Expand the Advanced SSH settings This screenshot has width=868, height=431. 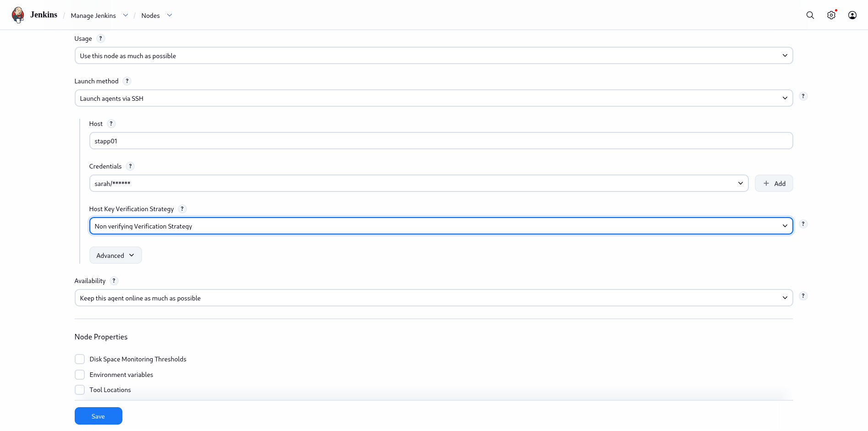(x=115, y=256)
